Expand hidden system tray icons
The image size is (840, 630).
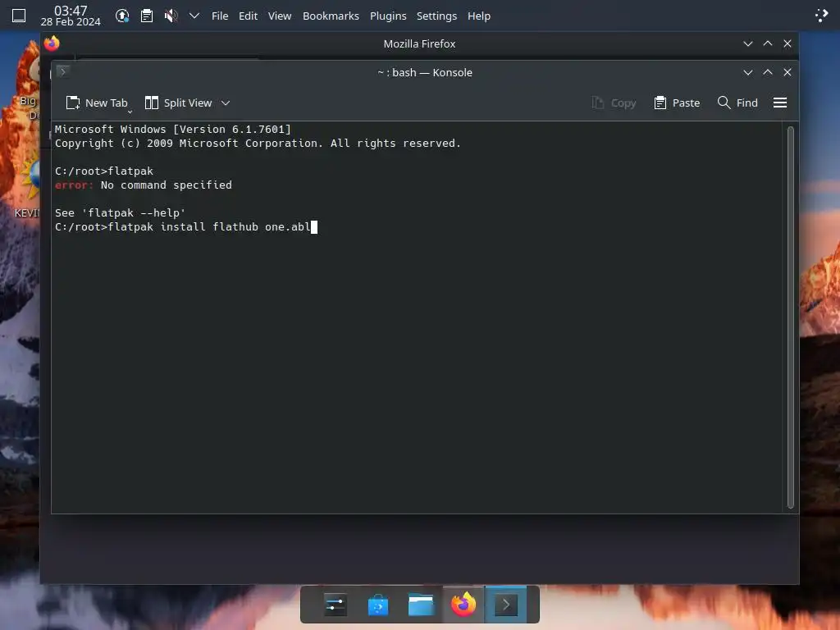coord(194,16)
